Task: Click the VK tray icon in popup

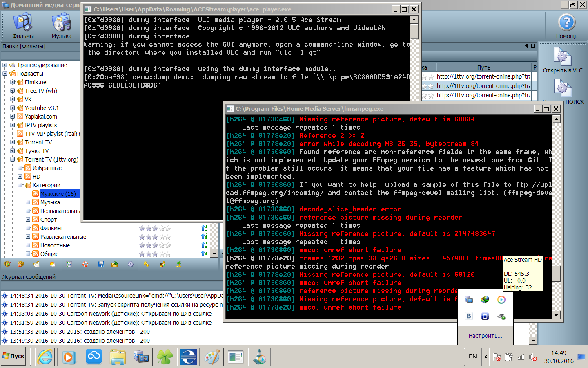Action: 469,316
